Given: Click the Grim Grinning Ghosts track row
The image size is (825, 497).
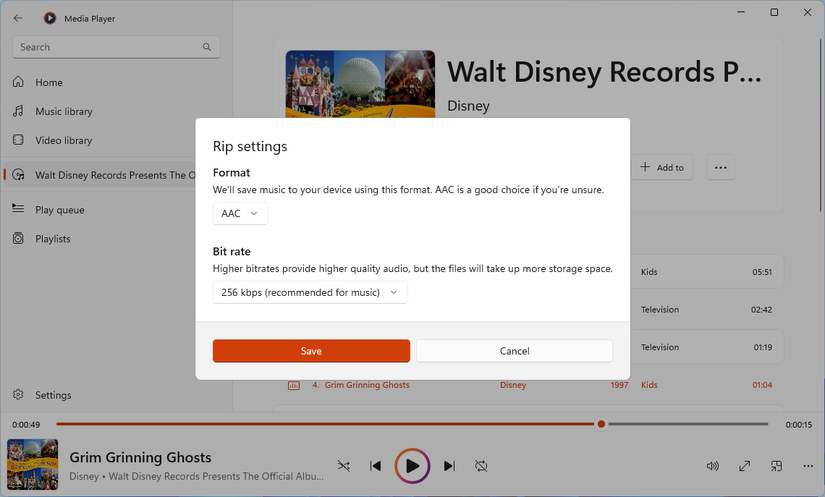Looking at the screenshot, I should [x=529, y=385].
